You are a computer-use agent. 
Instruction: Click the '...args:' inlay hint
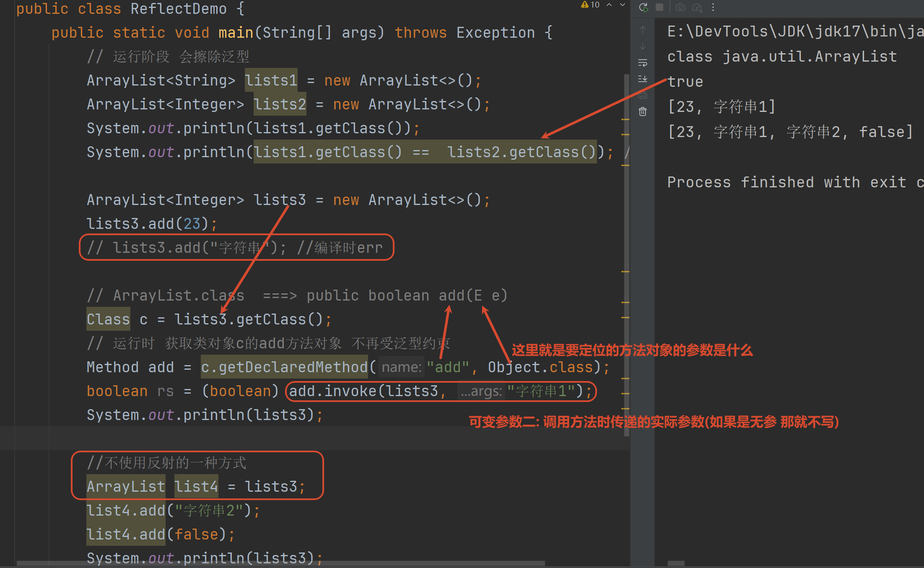coord(481,392)
